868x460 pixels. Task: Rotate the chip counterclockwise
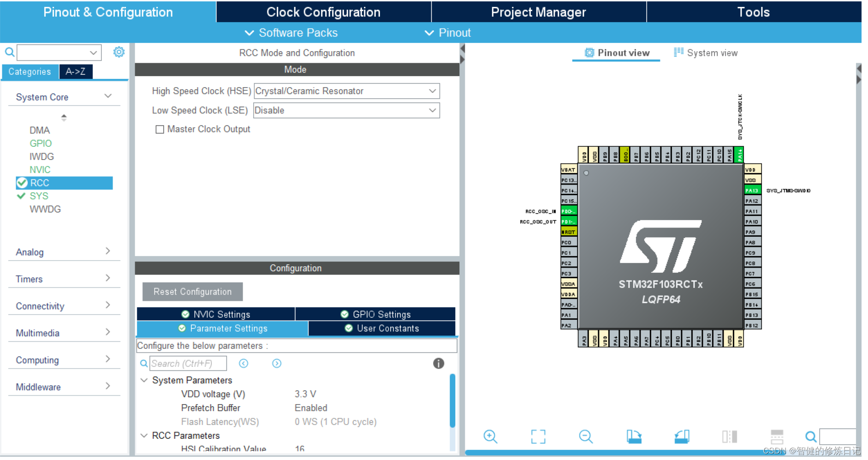coord(682,436)
